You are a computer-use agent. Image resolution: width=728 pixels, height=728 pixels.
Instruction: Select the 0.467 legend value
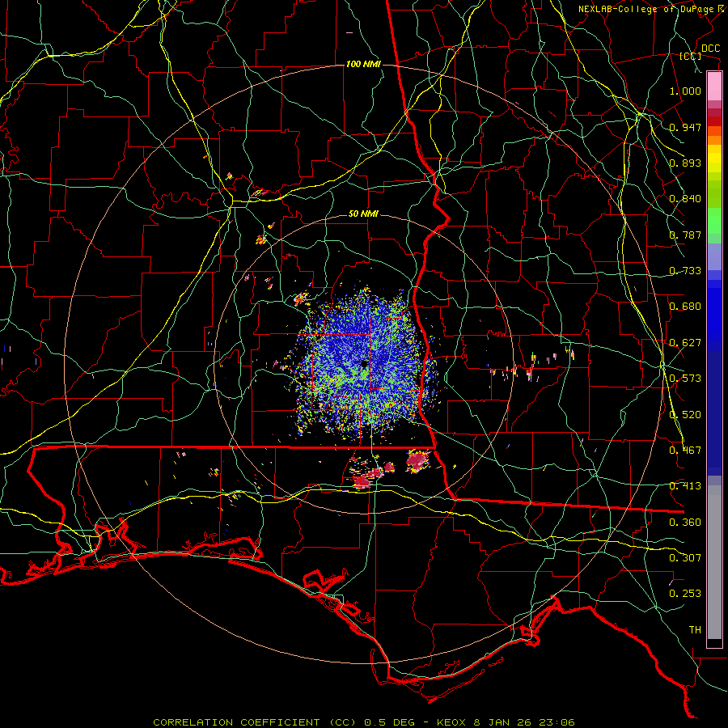(685, 451)
